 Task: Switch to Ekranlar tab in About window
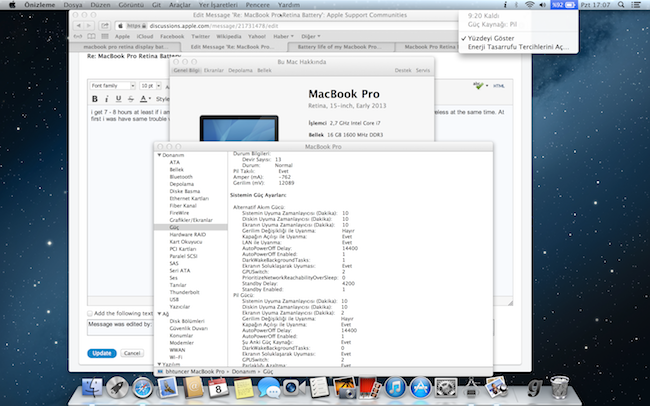[x=214, y=71]
